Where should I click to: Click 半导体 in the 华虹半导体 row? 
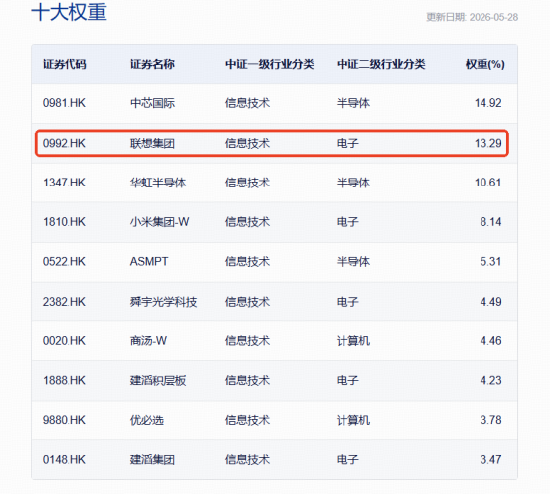pos(353,183)
